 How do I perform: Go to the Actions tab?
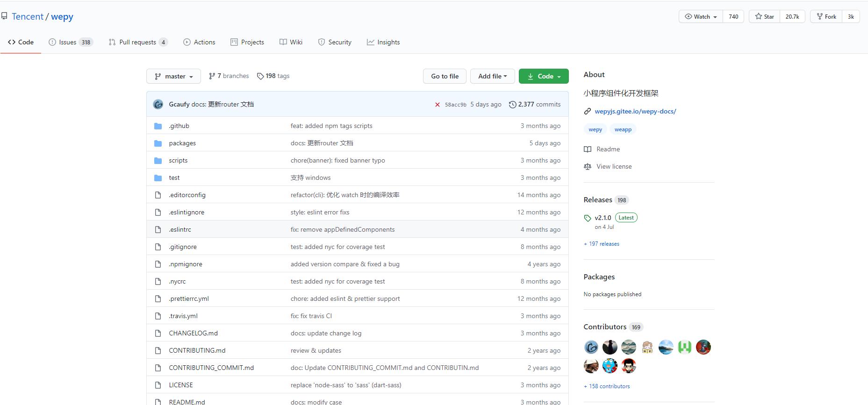pos(199,42)
